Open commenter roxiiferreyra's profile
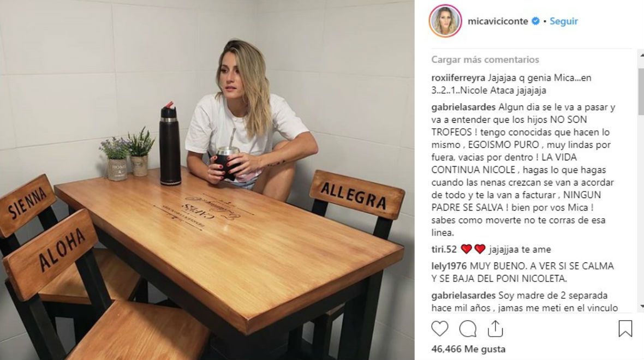Image resolution: width=644 pixels, height=360 pixels. [458, 78]
